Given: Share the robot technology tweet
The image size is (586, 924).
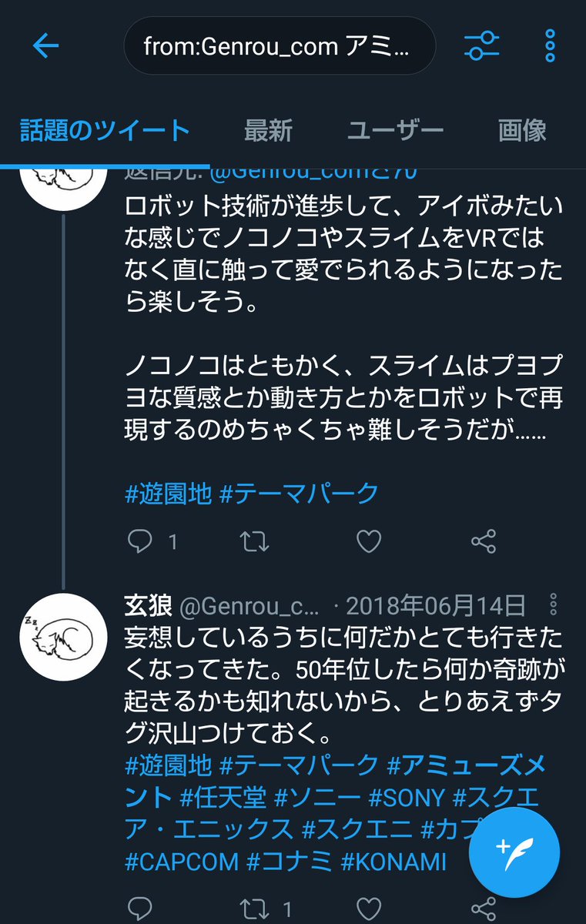Looking at the screenshot, I should click(484, 542).
